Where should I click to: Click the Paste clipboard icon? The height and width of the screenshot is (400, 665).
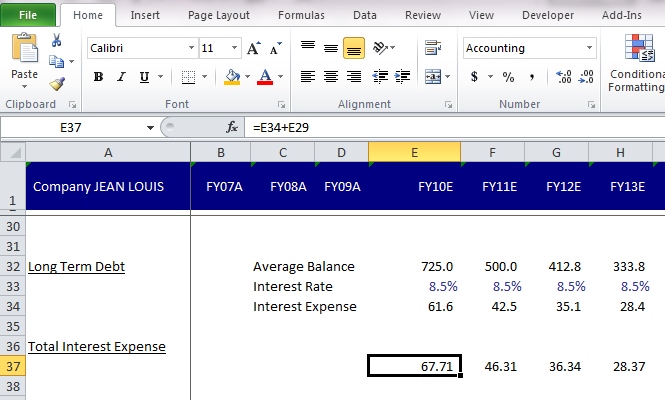[x=24, y=48]
